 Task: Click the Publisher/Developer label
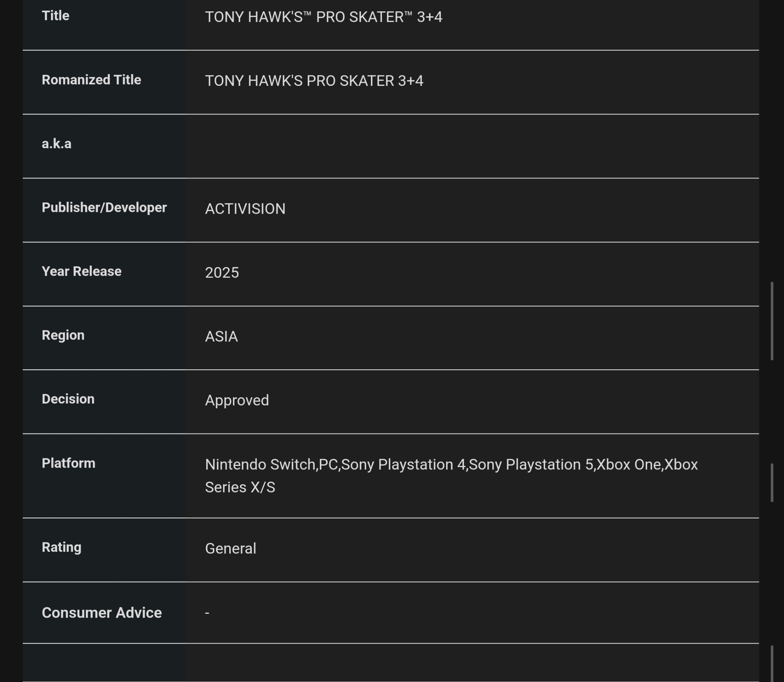(104, 207)
